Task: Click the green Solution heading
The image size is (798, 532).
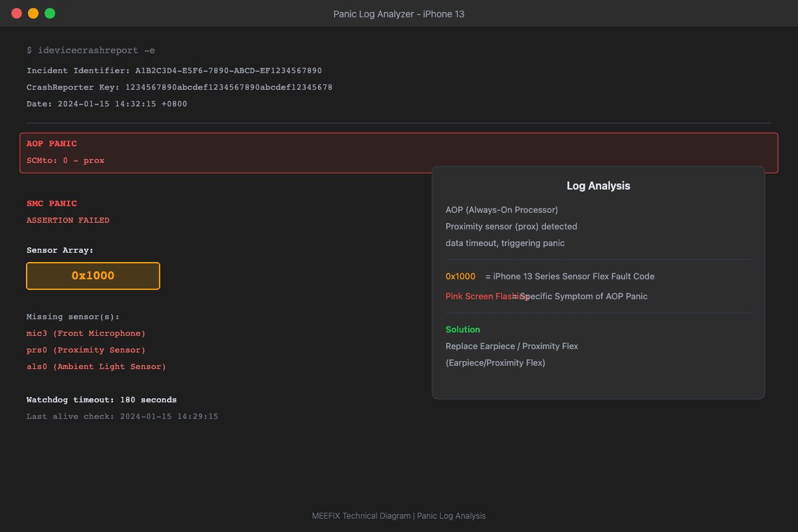Action: click(462, 330)
